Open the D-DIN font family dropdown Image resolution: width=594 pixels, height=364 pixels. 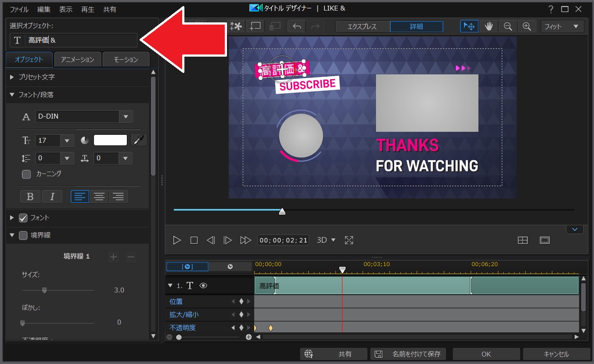click(126, 117)
